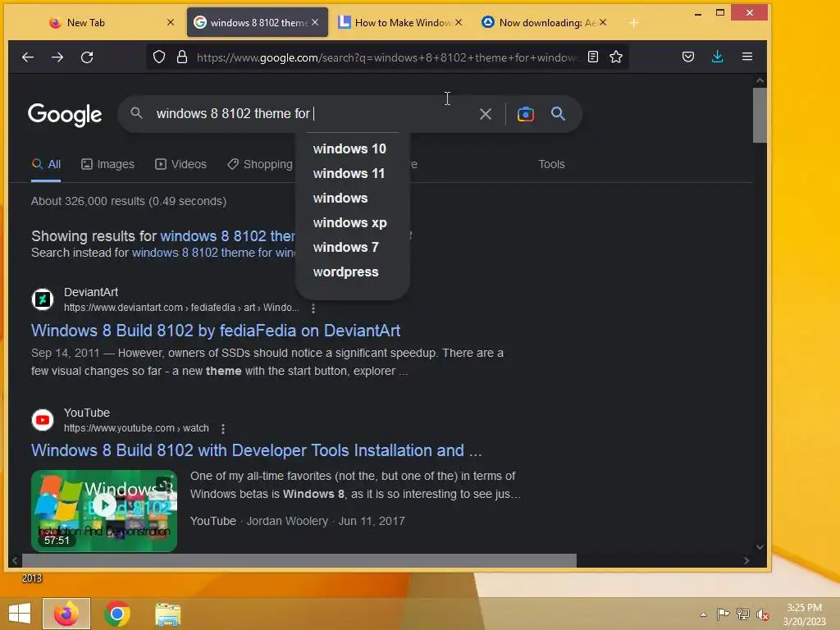This screenshot has height=630, width=840.
Task: Close the Now downloading tab
Action: coord(603,22)
